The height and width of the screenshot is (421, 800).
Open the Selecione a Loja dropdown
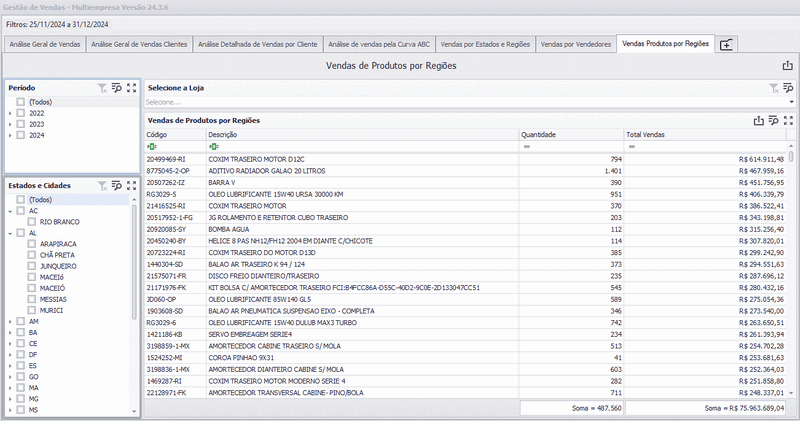point(791,102)
